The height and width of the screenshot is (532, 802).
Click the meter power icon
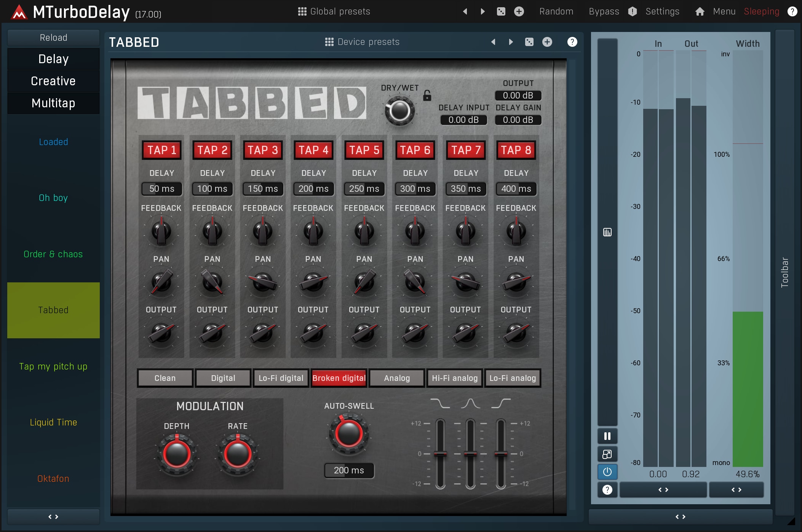click(x=607, y=472)
